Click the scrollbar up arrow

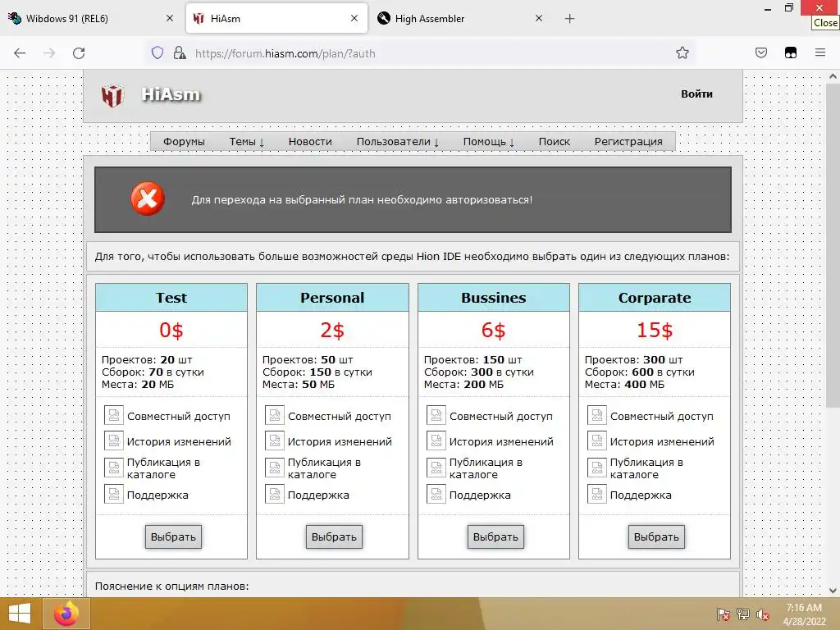[833, 76]
